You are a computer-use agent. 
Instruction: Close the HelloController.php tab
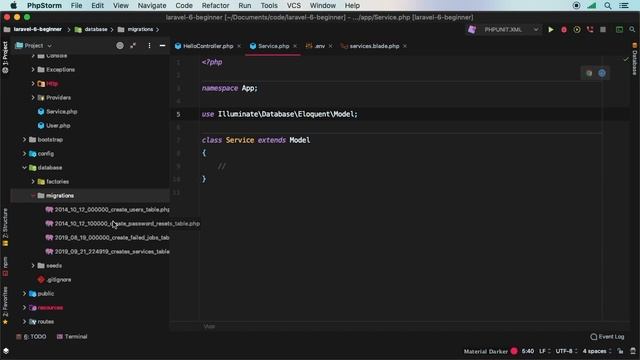tap(239, 46)
